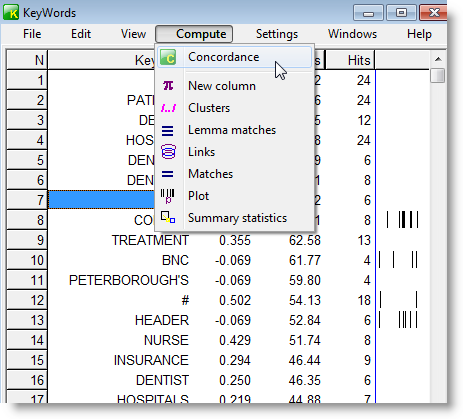Click the pi icon for New column
The image size is (463, 419).
[x=168, y=86]
